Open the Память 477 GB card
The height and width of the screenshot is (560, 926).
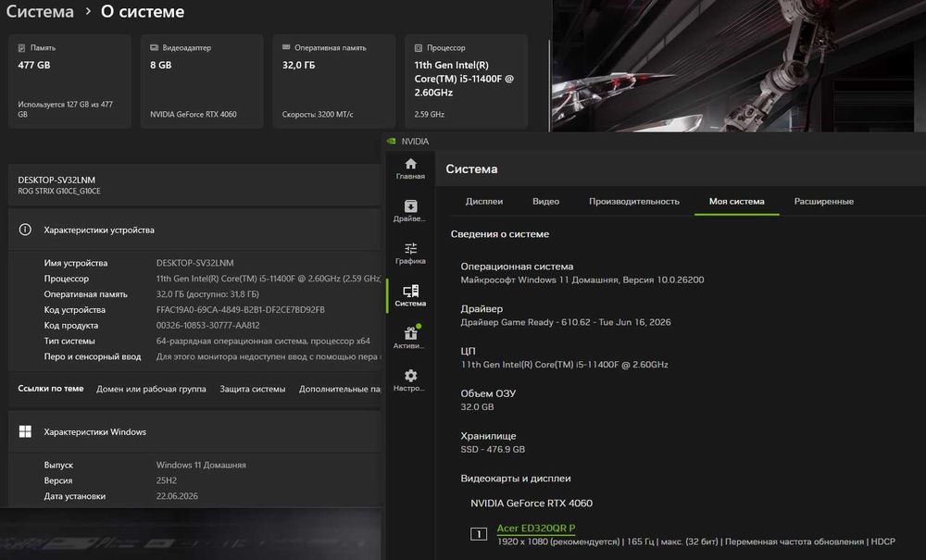(x=69, y=81)
